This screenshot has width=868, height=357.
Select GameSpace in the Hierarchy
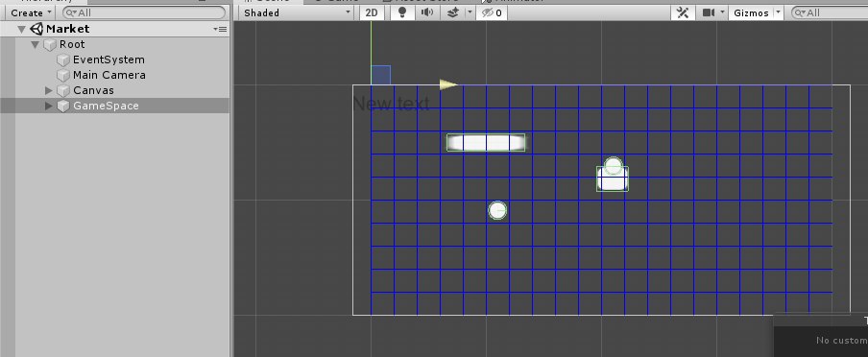(106, 106)
